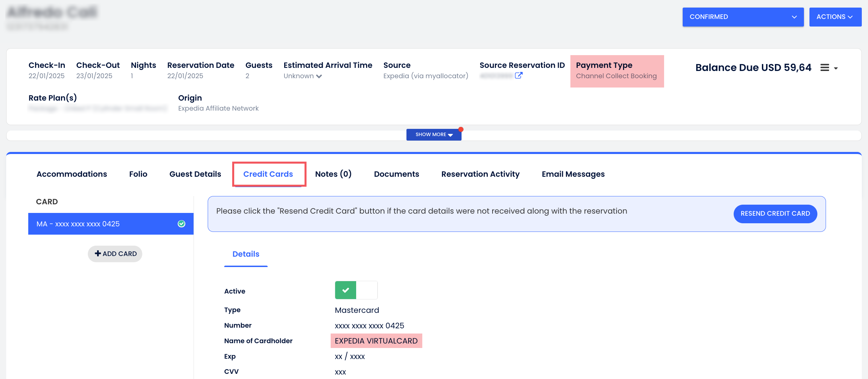The height and width of the screenshot is (379, 868).
Task: Select the Details sub-tab
Action: 246,254
